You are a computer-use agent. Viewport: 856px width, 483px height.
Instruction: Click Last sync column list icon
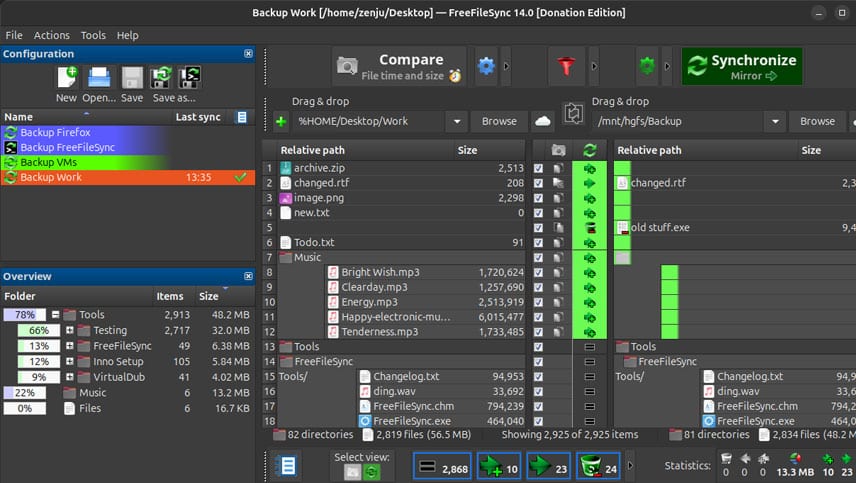[241, 117]
